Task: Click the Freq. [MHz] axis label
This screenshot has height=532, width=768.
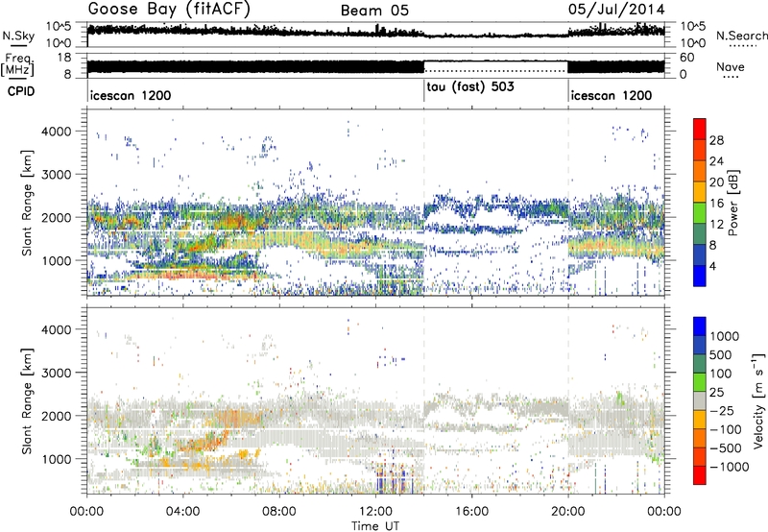Action: [18, 65]
